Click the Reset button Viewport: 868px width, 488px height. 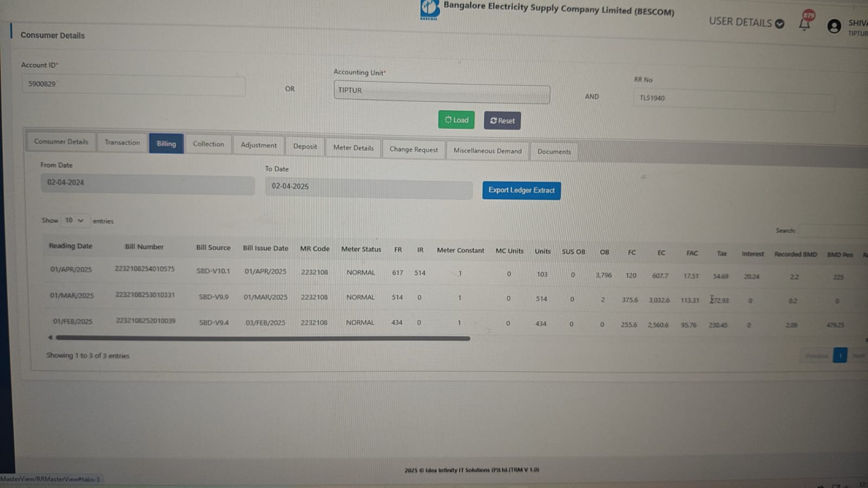[502, 121]
